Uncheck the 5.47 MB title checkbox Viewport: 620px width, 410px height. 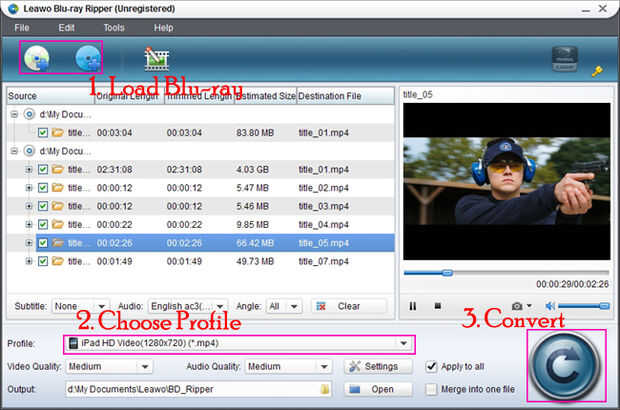coord(43,188)
